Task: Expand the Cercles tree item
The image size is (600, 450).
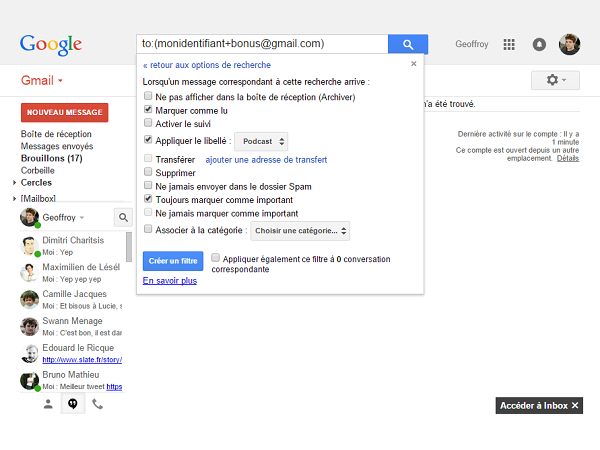Action: point(14,183)
